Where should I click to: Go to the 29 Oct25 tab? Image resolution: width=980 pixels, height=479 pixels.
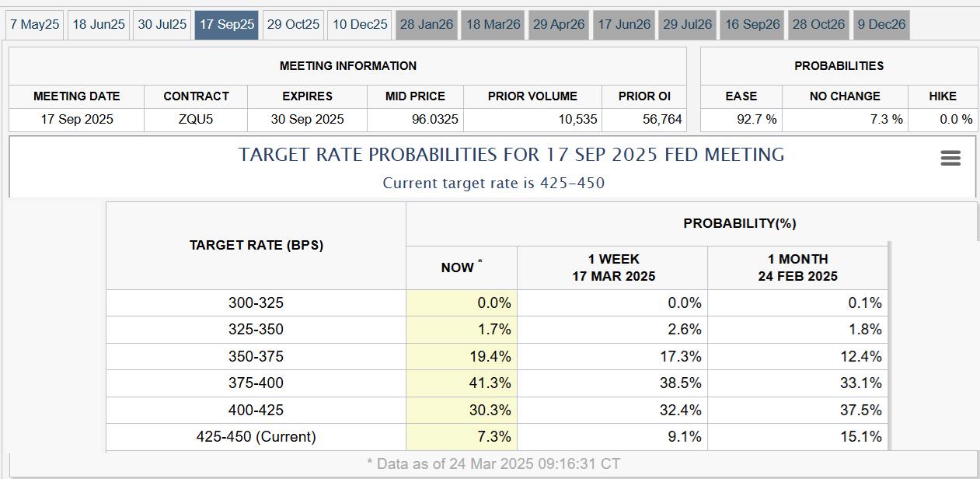(x=293, y=25)
